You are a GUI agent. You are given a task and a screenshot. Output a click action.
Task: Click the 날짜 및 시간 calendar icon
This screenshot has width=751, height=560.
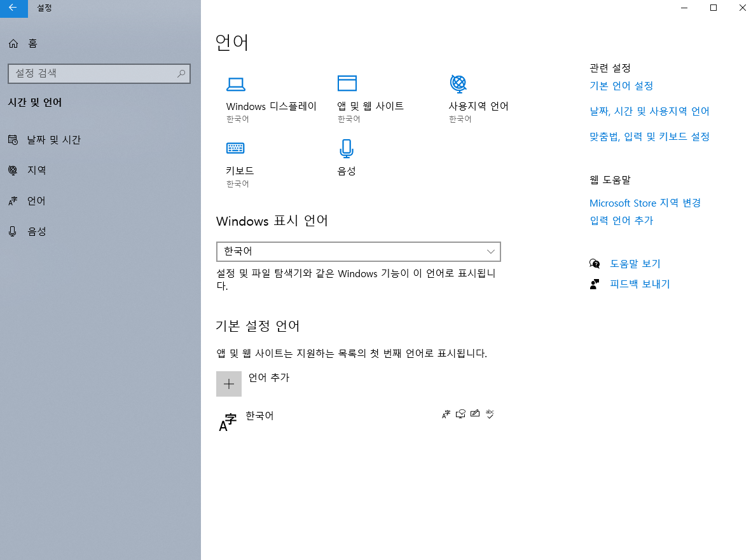[x=13, y=140]
